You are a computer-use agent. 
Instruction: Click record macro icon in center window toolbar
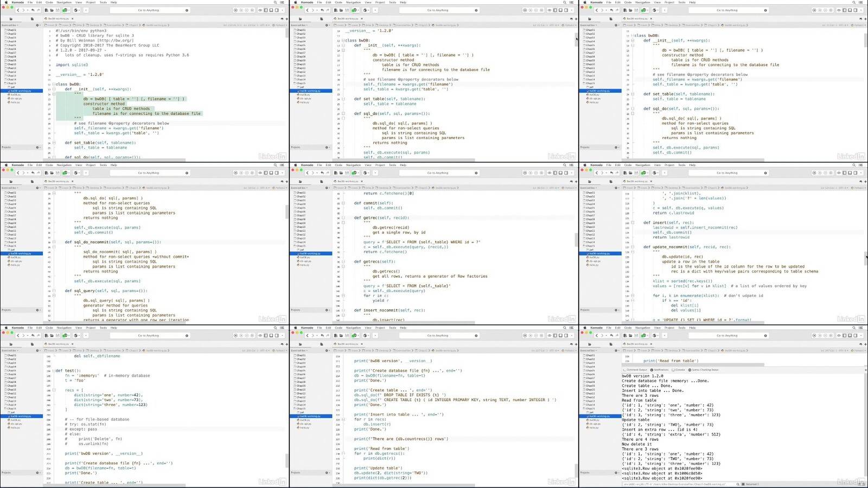click(525, 173)
